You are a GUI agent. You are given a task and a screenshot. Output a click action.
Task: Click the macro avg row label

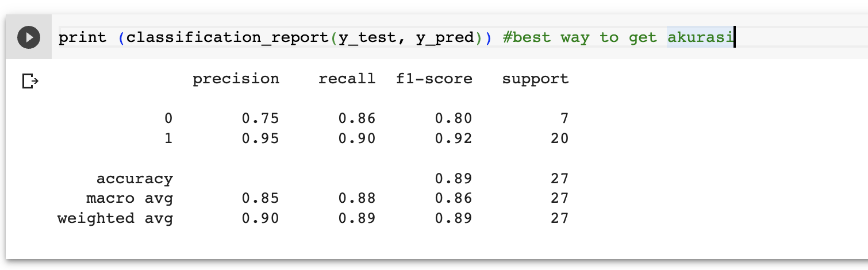pyautogui.click(x=130, y=199)
